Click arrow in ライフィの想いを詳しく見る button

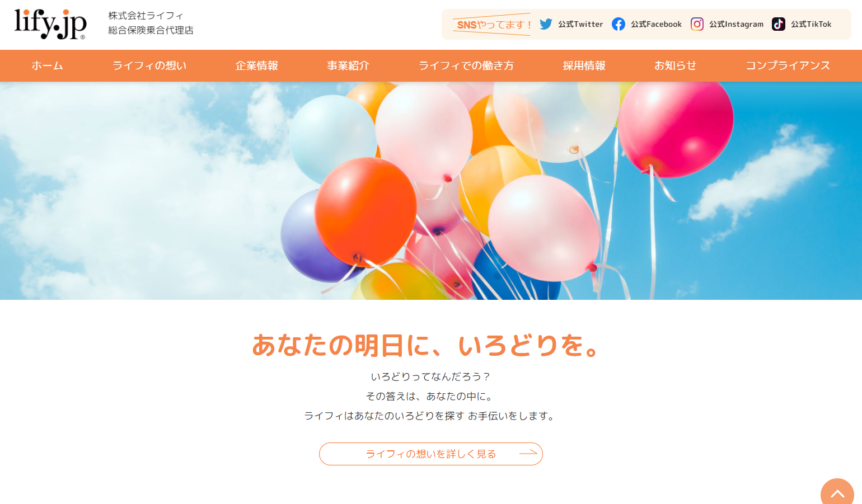[528, 453]
